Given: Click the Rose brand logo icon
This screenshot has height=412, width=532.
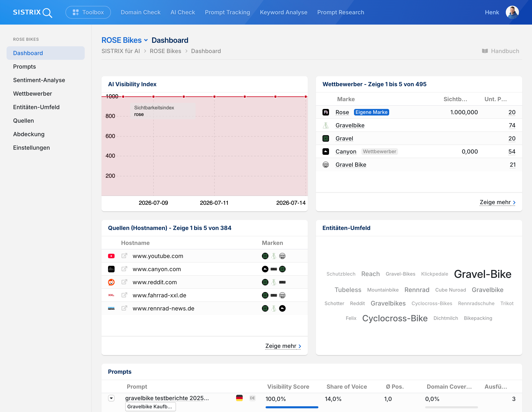Looking at the screenshot, I should (x=326, y=112).
